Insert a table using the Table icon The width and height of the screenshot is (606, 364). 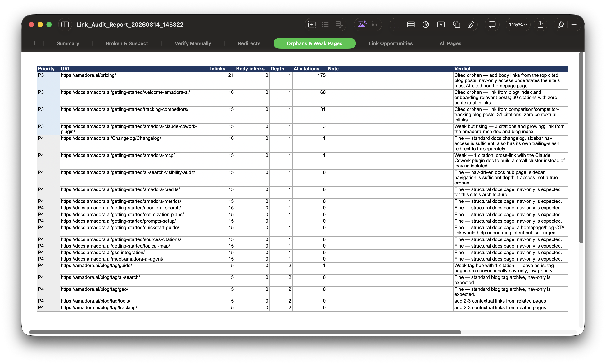(x=411, y=25)
